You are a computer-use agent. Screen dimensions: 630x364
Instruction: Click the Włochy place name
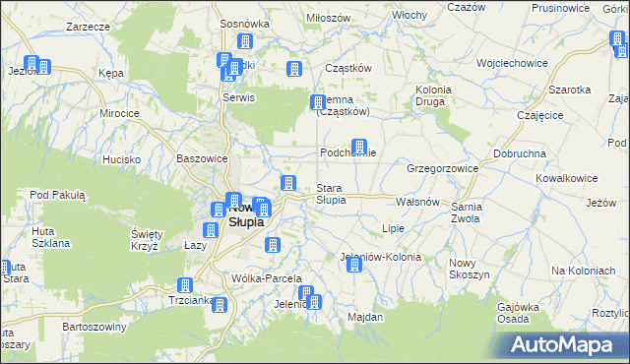pos(409,16)
